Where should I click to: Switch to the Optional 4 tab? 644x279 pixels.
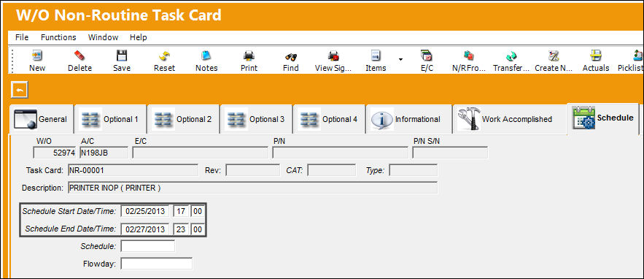329,119
